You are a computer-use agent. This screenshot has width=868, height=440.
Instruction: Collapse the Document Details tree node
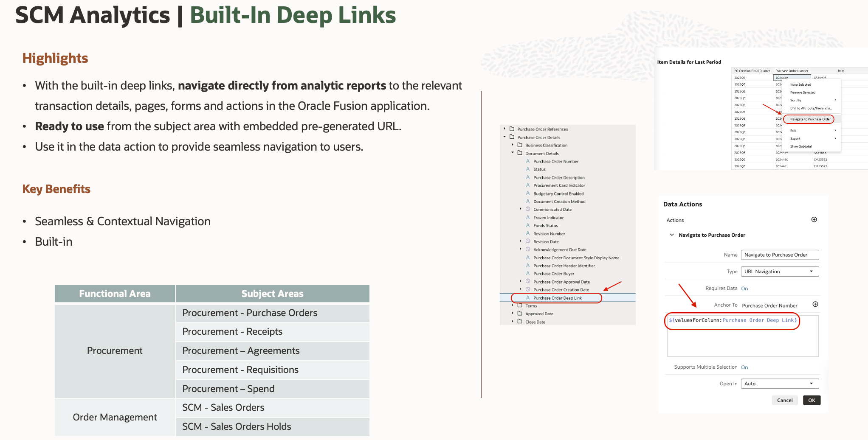(x=513, y=153)
